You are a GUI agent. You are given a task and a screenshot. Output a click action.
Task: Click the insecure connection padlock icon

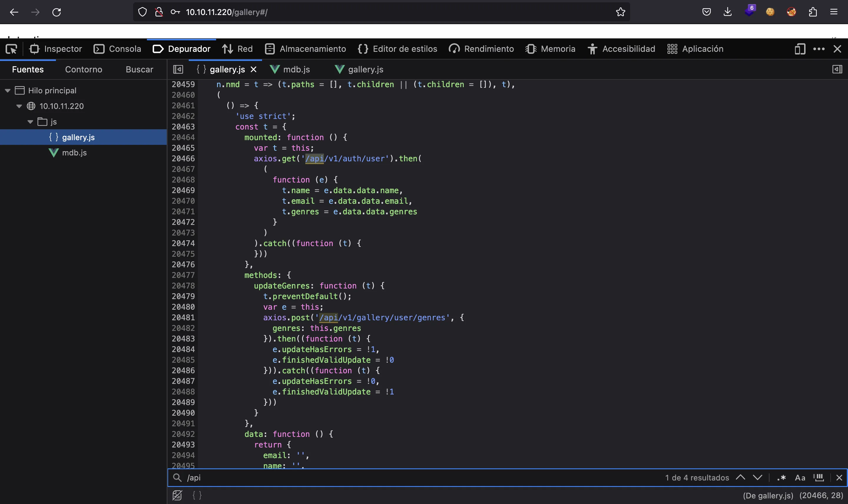159,12
